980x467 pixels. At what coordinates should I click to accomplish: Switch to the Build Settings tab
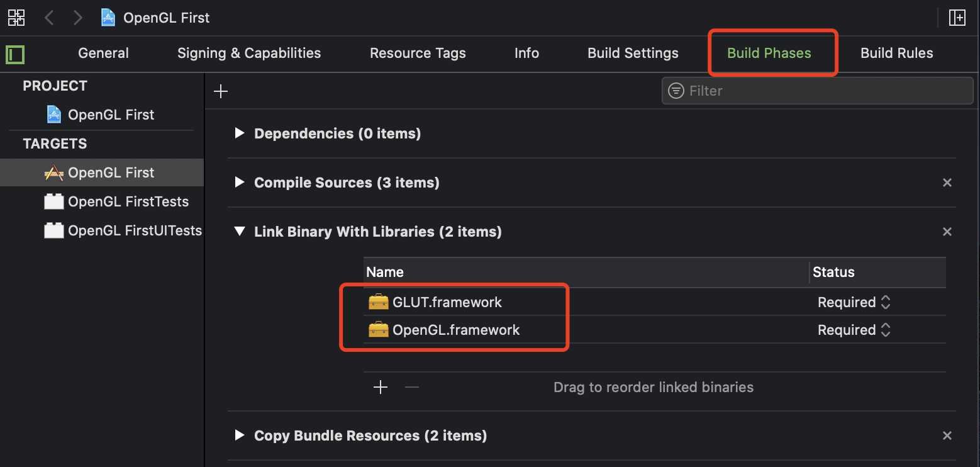[x=633, y=53]
